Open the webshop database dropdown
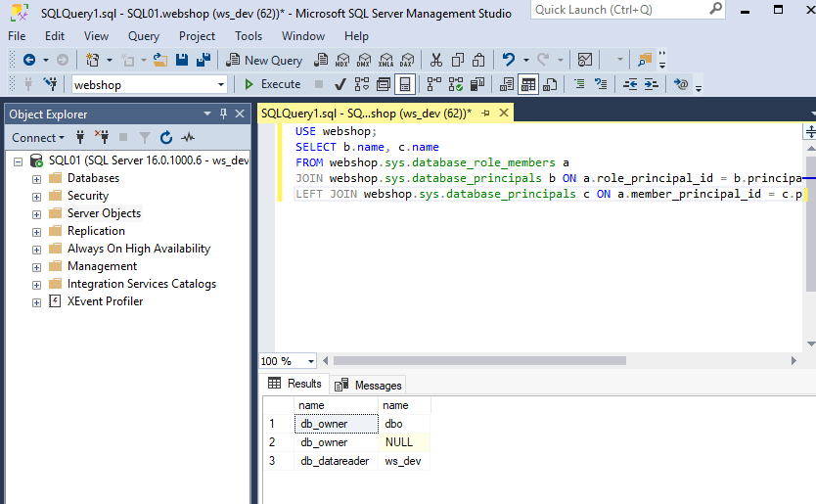The width and height of the screenshot is (816, 504). coord(221,84)
